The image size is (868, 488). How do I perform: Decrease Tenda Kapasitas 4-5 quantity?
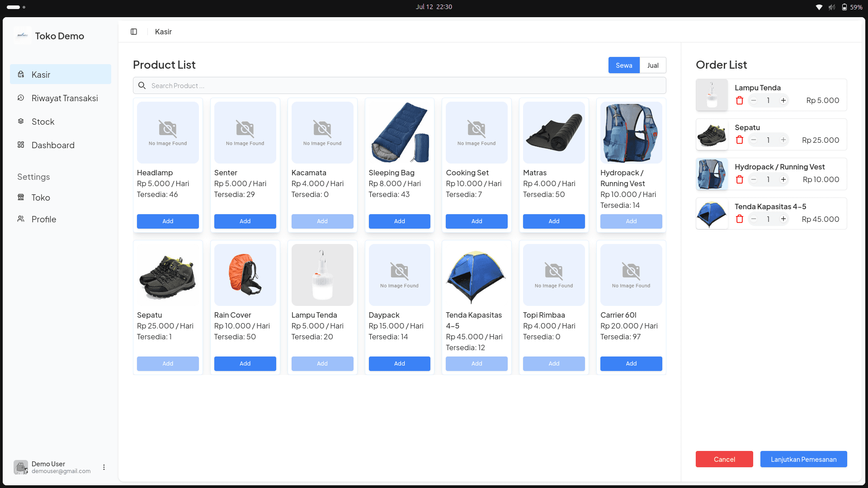click(754, 219)
